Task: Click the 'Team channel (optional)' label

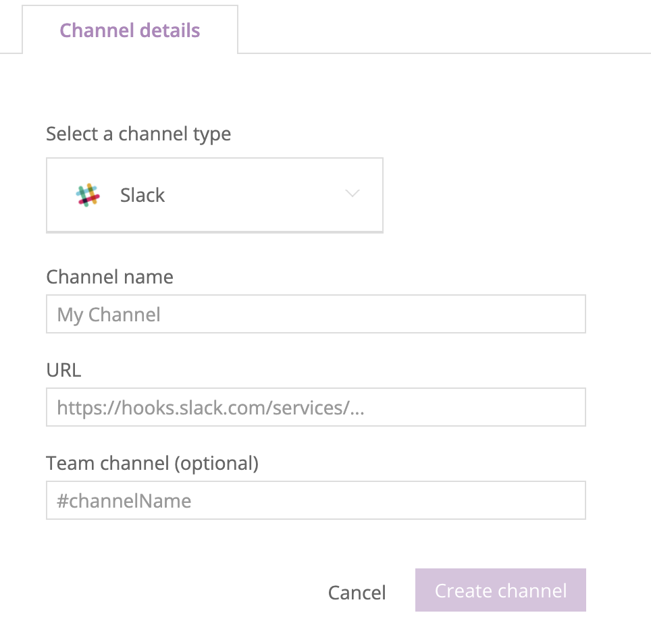Action: (153, 464)
